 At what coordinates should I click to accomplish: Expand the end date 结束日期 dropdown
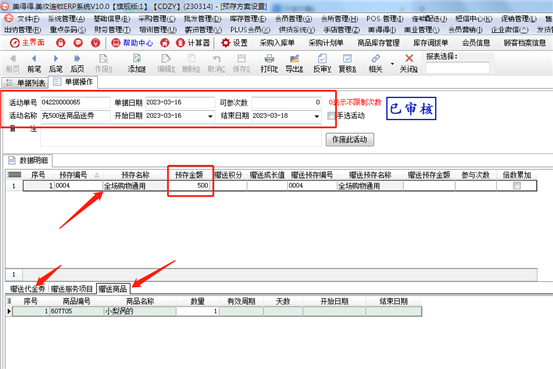coord(317,116)
